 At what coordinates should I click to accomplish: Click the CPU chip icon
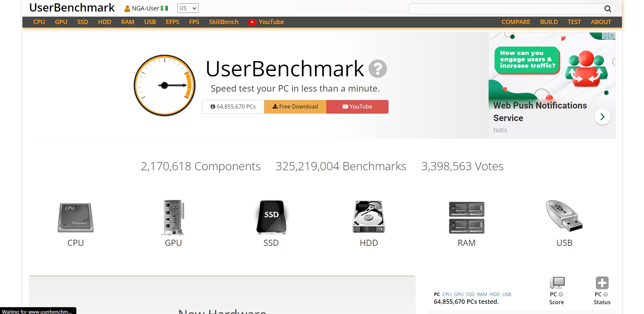tap(76, 218)
